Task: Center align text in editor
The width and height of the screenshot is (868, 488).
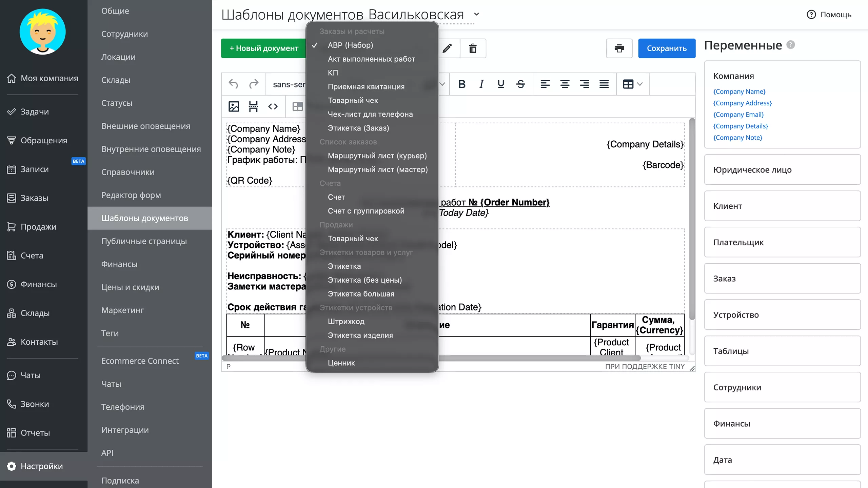Action: (565, 84)
